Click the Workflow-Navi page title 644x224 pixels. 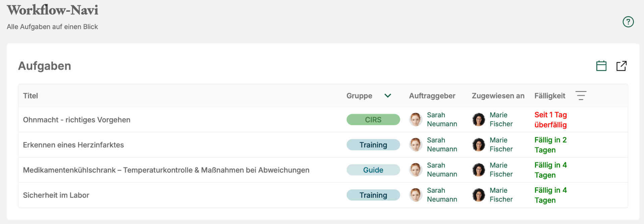tap(53, 10)
